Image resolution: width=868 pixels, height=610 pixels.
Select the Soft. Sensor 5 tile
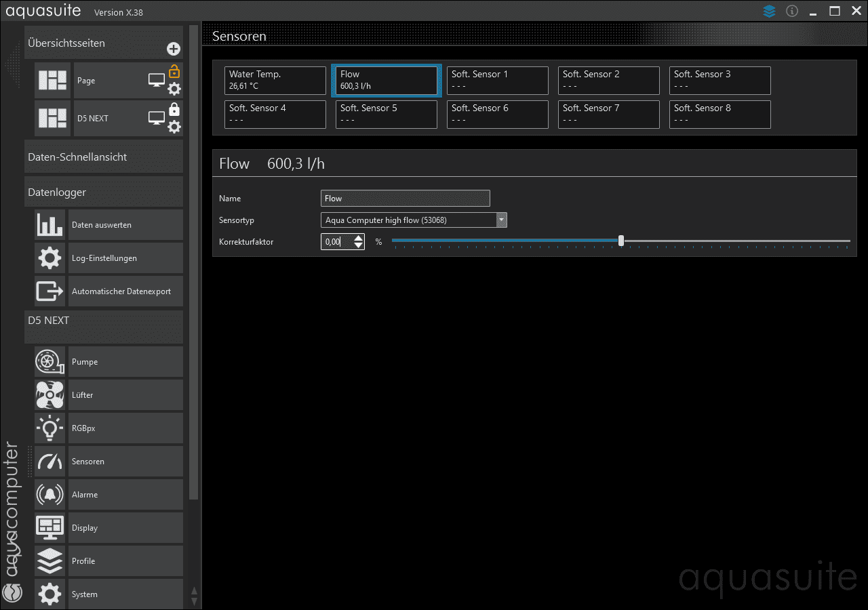coord(387,115)
